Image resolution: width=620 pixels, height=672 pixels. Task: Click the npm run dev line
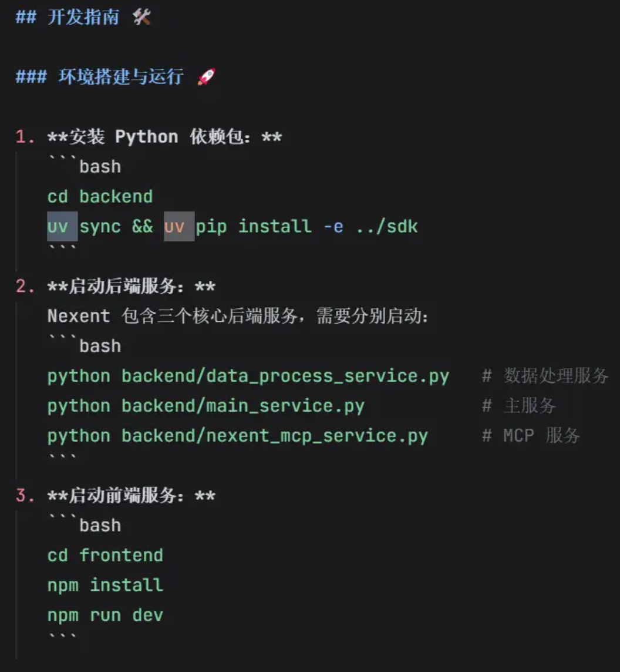coord(105,615)
